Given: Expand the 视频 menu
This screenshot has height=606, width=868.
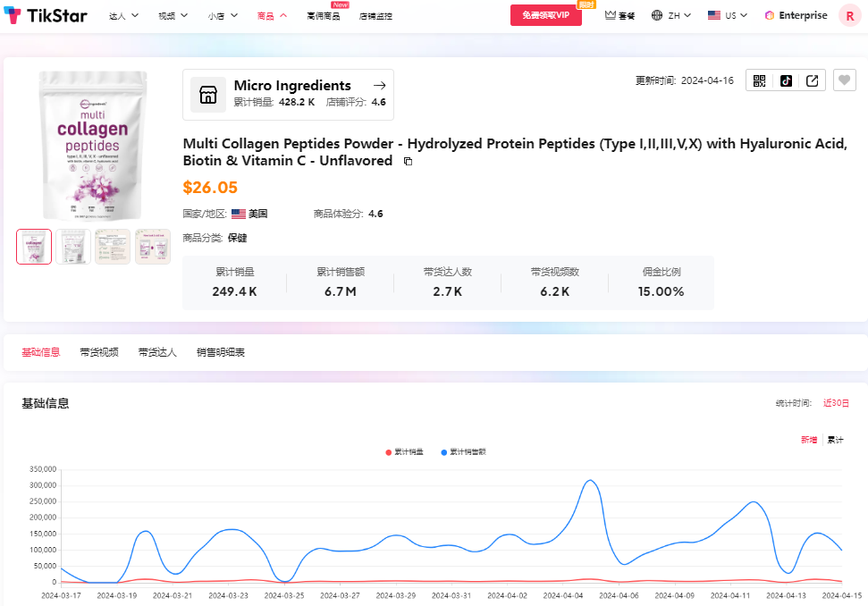Looking at the screenshot, I should tap(173, 15).
